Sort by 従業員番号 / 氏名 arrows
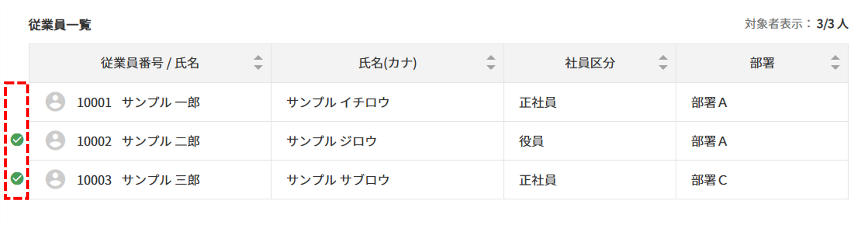868x225 pixels. pos(258,63)
